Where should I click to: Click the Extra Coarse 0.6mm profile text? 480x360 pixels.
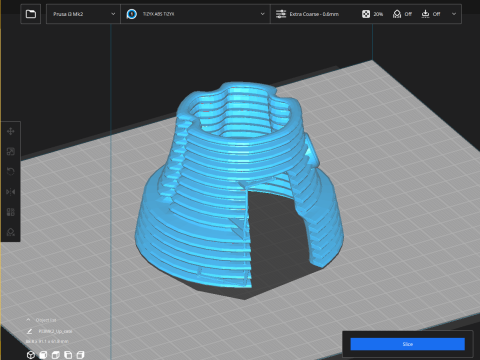[314, 14]
